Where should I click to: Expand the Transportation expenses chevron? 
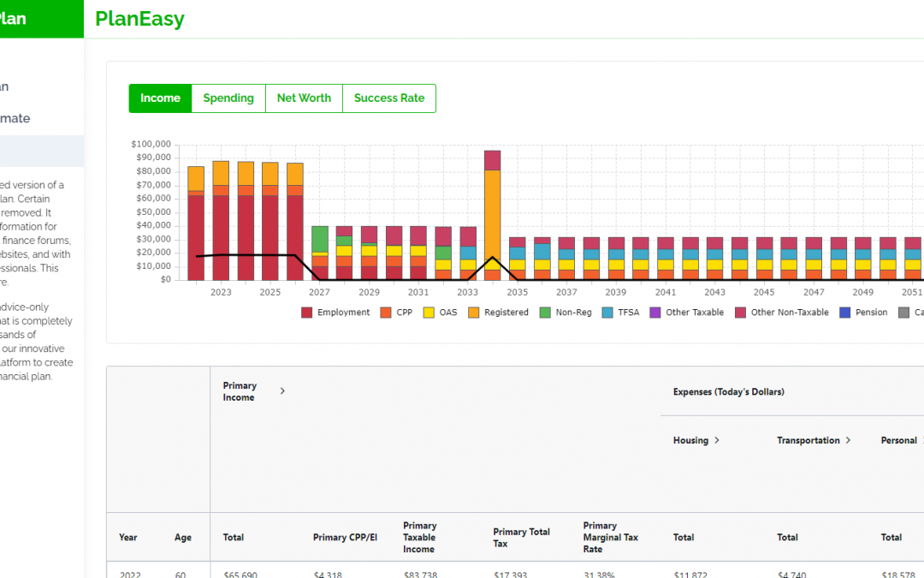[848, 440]
